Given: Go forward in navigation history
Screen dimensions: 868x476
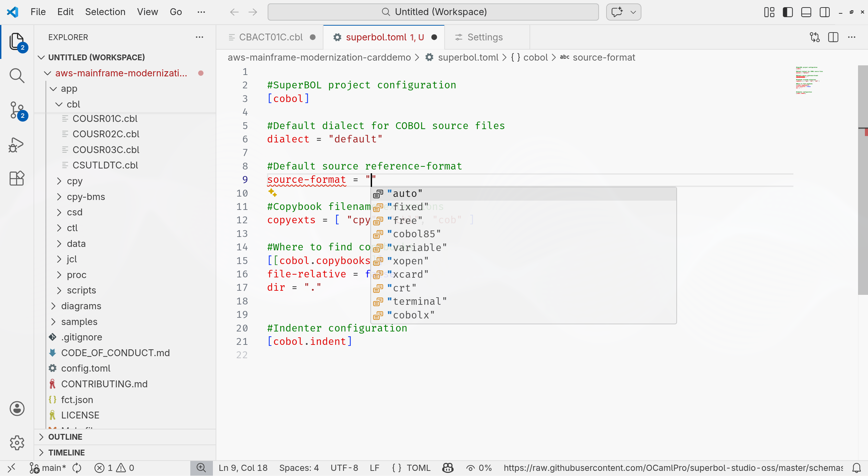Looking at the screenshot, I should tap(253, 12).
